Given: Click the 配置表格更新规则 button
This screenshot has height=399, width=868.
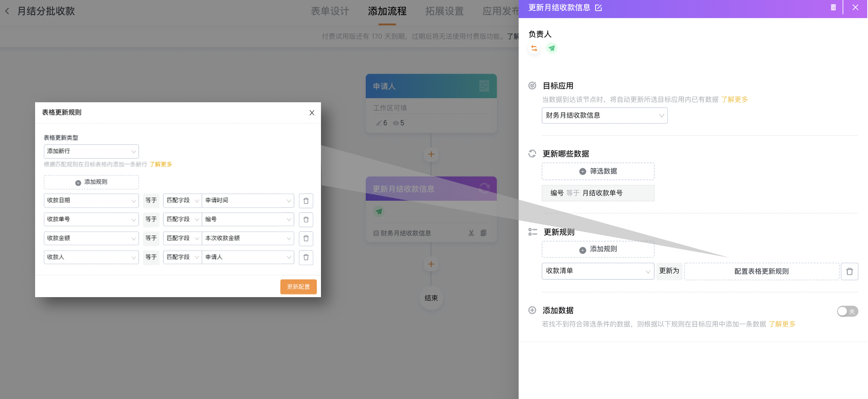Looking at the screenshot, I should pyautogui.click(x=762, y=271).
